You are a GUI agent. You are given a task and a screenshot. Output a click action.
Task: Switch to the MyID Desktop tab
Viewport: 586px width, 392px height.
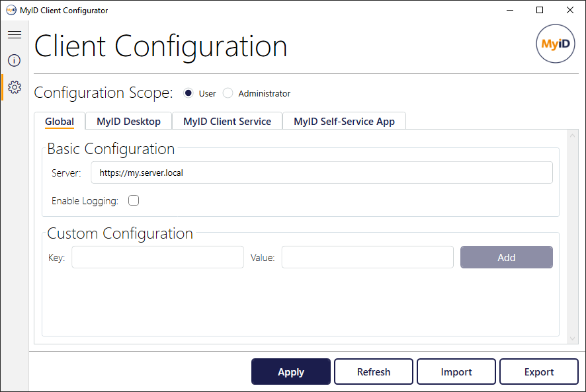(x=128, y=121)
